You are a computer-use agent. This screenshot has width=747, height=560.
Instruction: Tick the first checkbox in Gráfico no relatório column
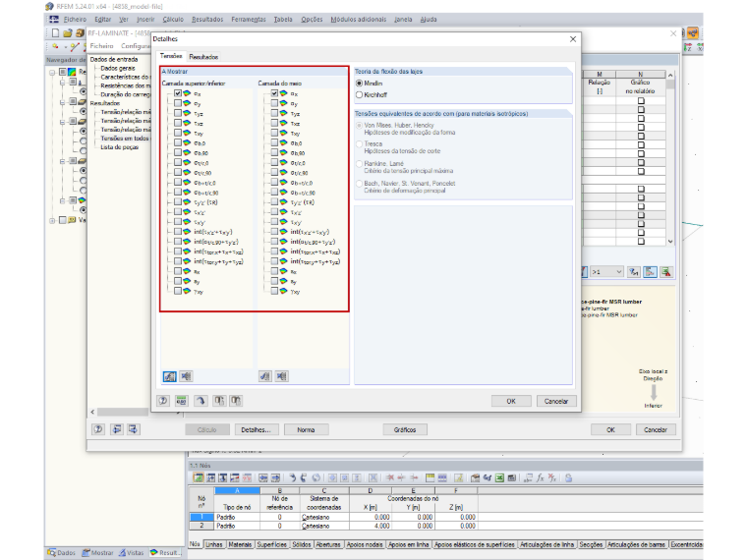click(x=641, y=101)
